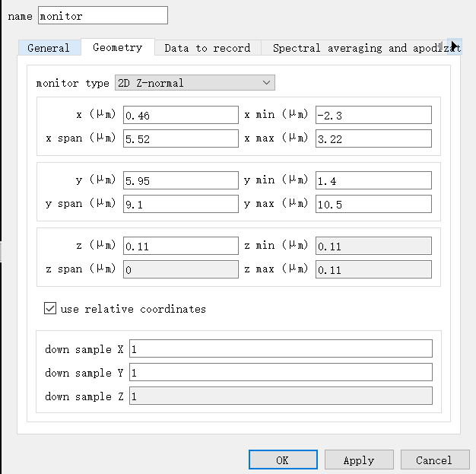This screenshot has height=474, width=476.
Task: Click the monitor name text field
Action: pos(102,15)
